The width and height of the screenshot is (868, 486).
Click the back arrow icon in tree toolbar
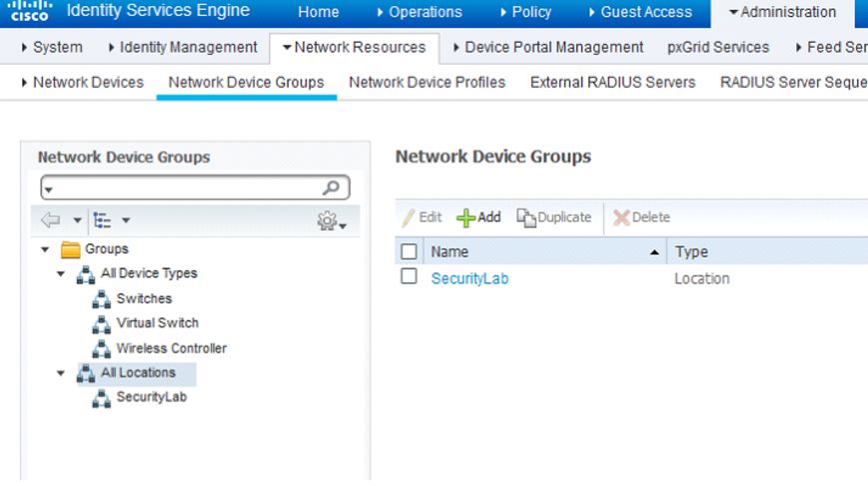pos(50,221)
